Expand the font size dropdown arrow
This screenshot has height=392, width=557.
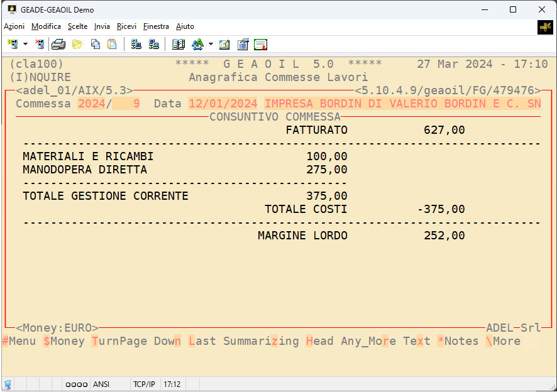pyautogui.click(x=211, y=44)
